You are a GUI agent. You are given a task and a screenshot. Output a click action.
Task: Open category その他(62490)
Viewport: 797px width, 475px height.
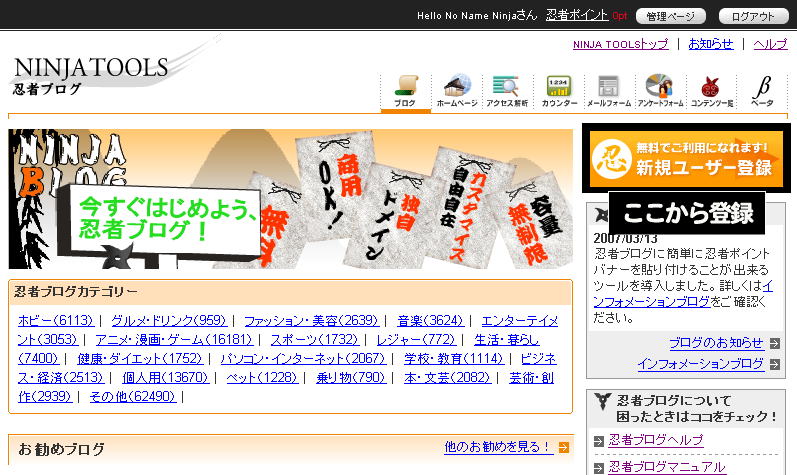click(x=133, y=396)
